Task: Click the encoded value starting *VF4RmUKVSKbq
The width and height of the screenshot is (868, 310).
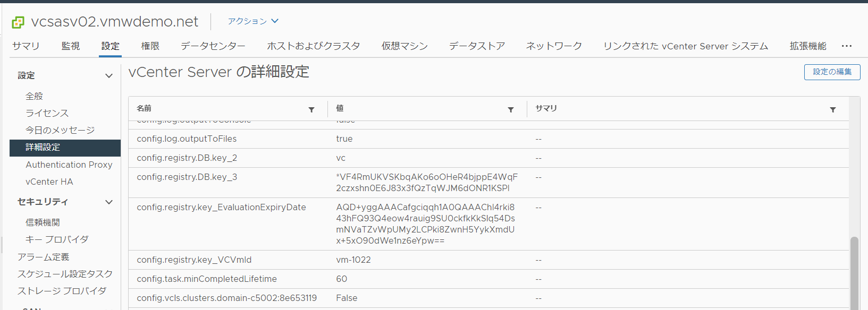Action: (427, 182)
